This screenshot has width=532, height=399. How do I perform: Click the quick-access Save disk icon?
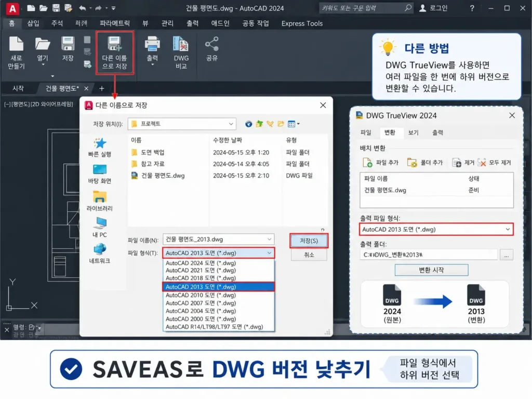tap(56, 8)
